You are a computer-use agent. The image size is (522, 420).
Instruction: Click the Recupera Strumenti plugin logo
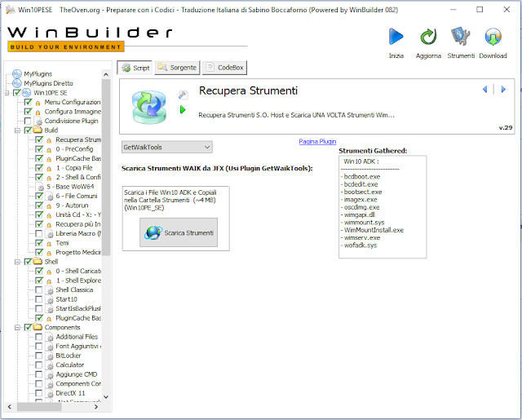(x=148, y=107)
